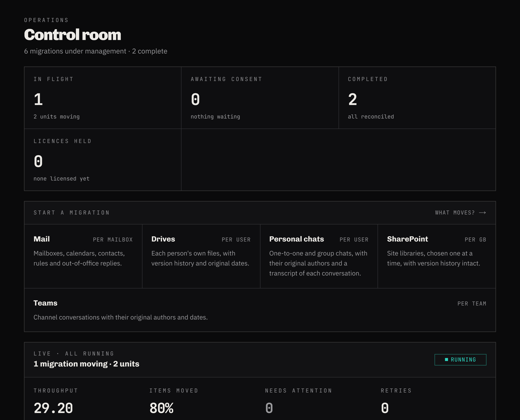
Task: Click the Retries metric label
Action: click(x=396, y=390)
